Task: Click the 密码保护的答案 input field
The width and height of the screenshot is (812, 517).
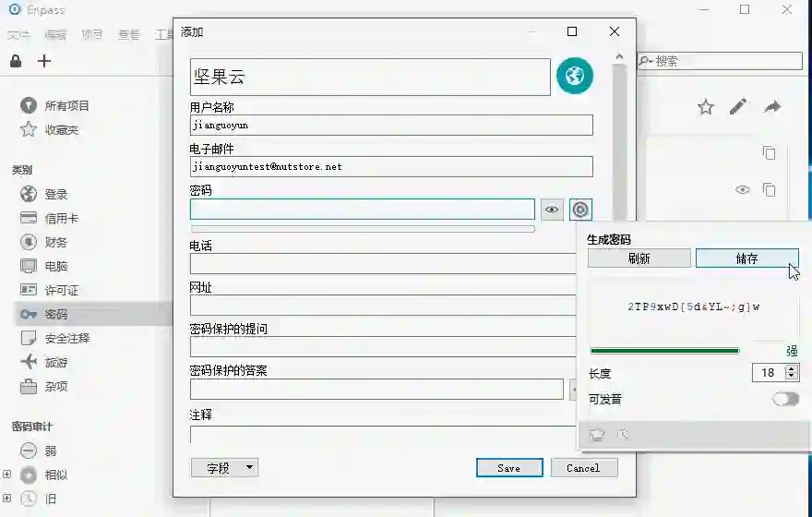Action: tap(376, 389)
